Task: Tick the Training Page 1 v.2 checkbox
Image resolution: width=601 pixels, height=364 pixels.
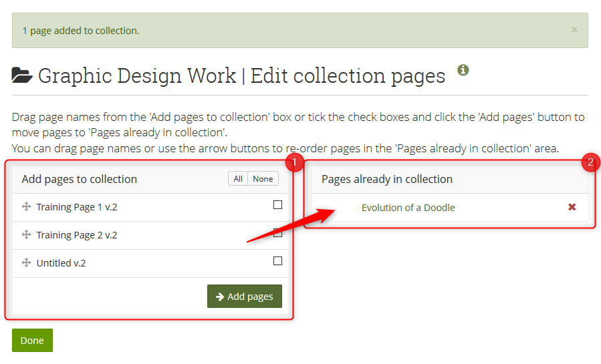Action: (277, 205)
